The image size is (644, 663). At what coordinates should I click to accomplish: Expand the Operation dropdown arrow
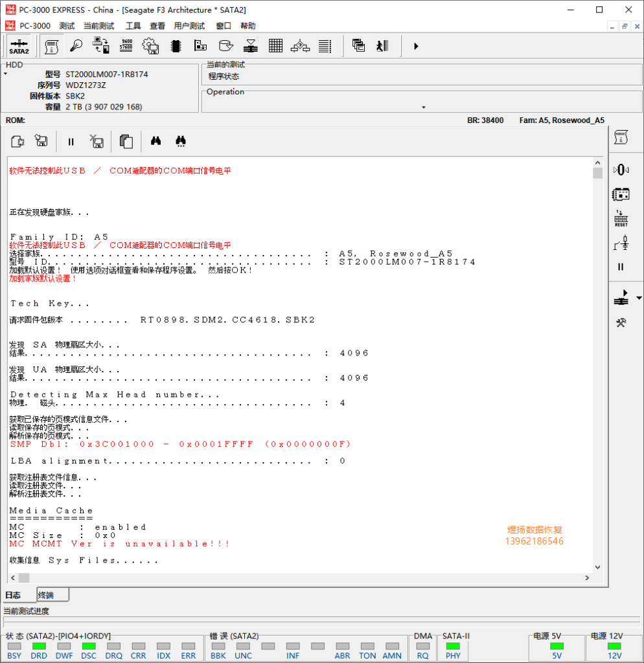pyautogui.click(x=424, y=107)
